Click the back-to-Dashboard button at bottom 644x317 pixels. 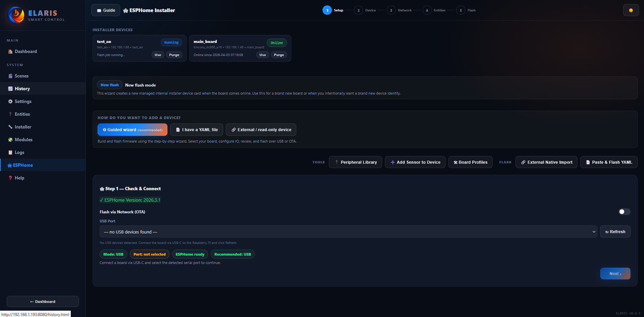tap(43, 302)
